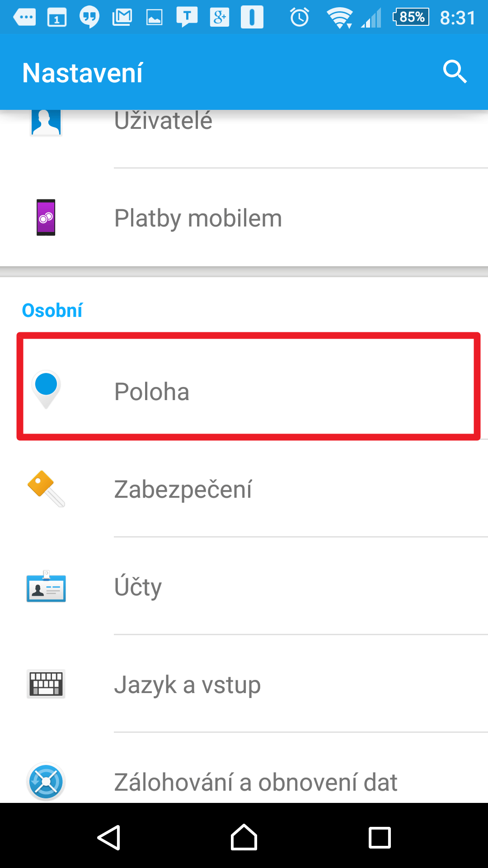
Task: Tap the Android home navigation button
Action: coord(244,837)
